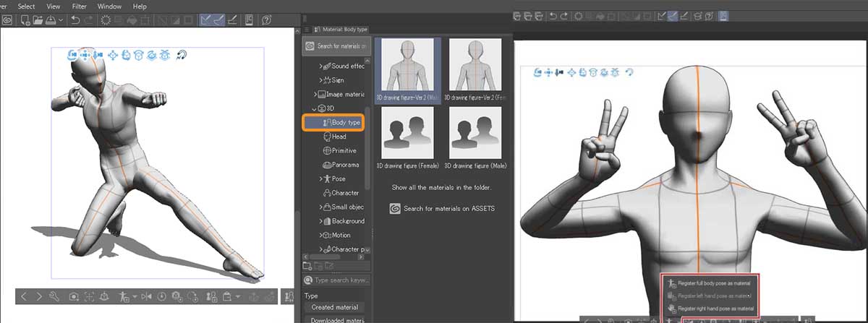Screen dimensions: 868x323
Task: Choose Register right hand pose as material
Action: [x=711, y=309]
